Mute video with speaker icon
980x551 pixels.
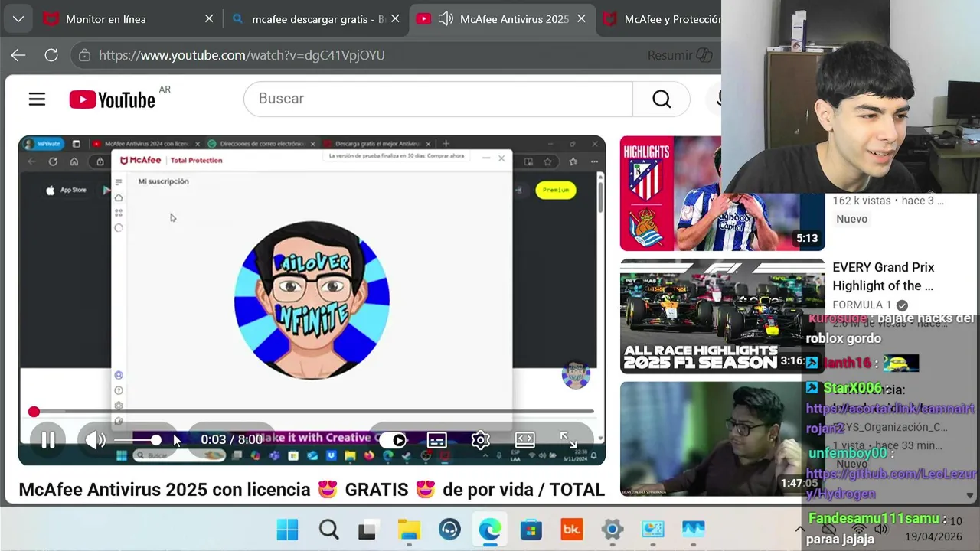point(95,440)
